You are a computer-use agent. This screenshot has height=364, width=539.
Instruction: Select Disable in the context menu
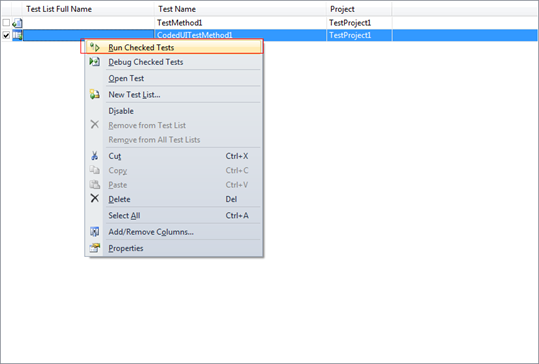174,111
